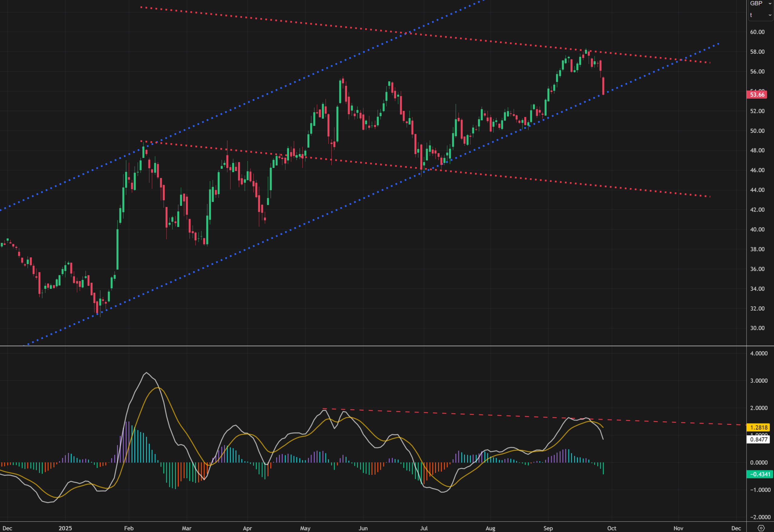Click the Jun label on time axis

pos(363,528)
